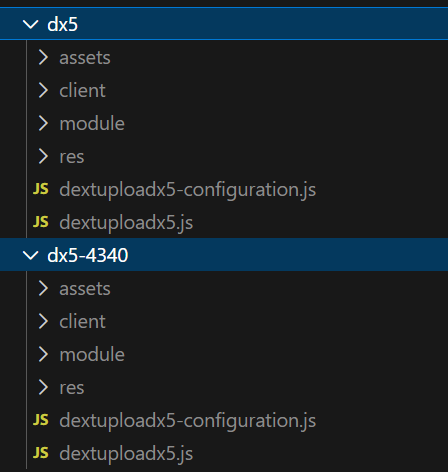Select the client folder label under dx5

pos(82,90)
